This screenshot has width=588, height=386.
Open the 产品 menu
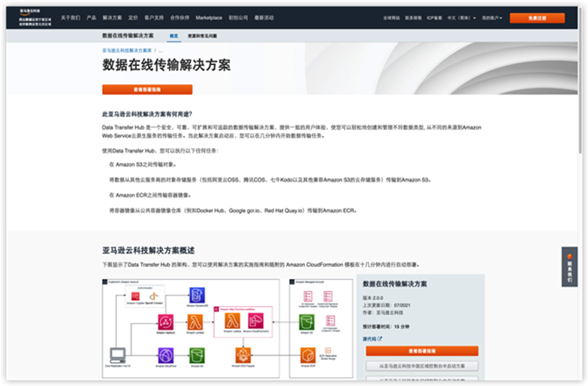91,18
